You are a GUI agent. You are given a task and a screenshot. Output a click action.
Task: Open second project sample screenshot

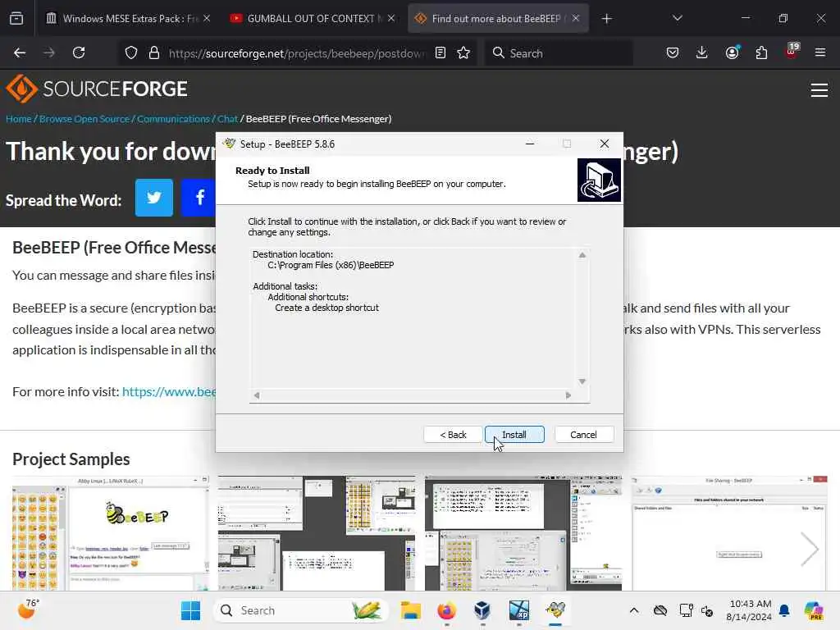click(317, 533)
